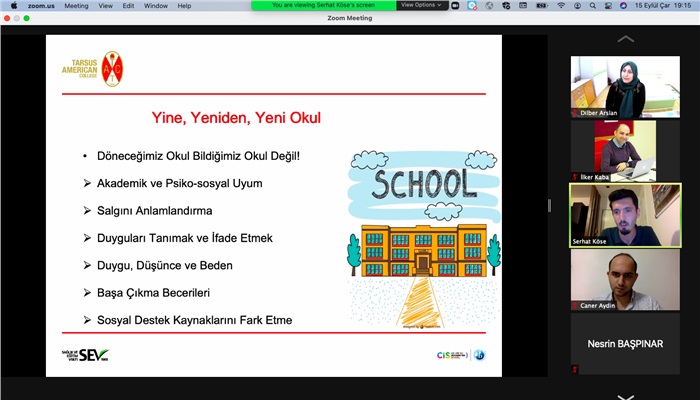Click the battery status icon
Image resolution: width=700 pixels, height=400 pixels.
[542, 5]
